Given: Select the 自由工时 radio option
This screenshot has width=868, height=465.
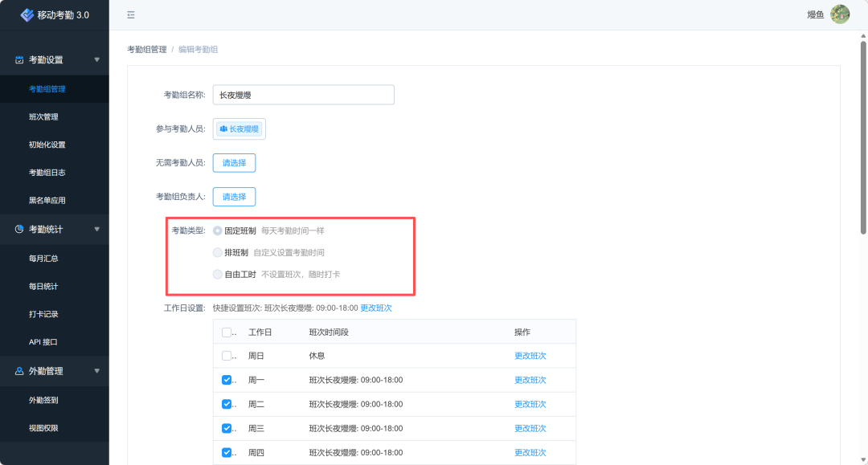Looking at the screenshot, I should pos(218,275).
